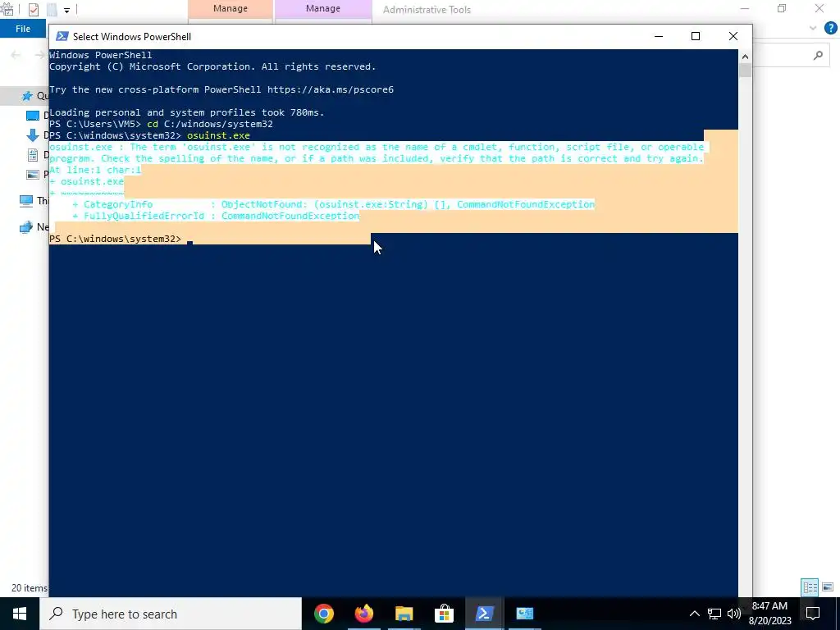Click the Documents page icon in the navigation pane
This screenshot has height=630, width=840.
coord(33,155)
